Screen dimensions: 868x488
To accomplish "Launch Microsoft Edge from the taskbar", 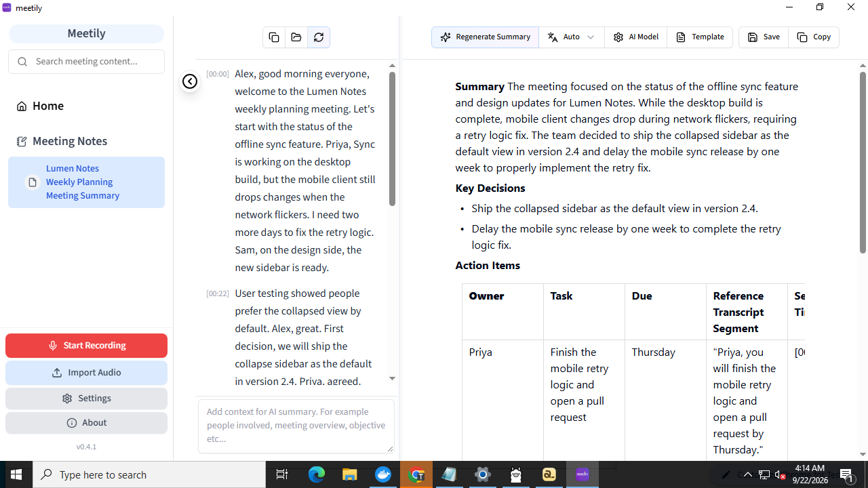I will 317,474.
